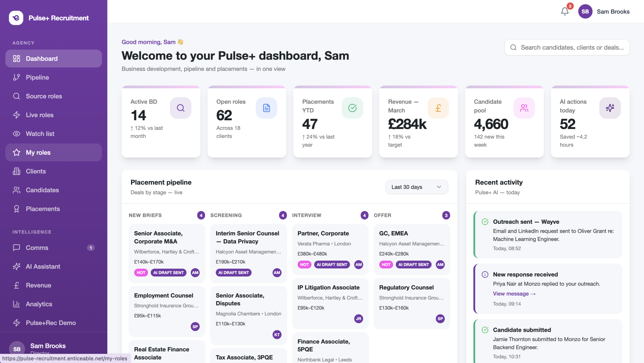Click the Placements YTD check icon
Viewport: 644px width, 363px height.
[x=352, y=108]
